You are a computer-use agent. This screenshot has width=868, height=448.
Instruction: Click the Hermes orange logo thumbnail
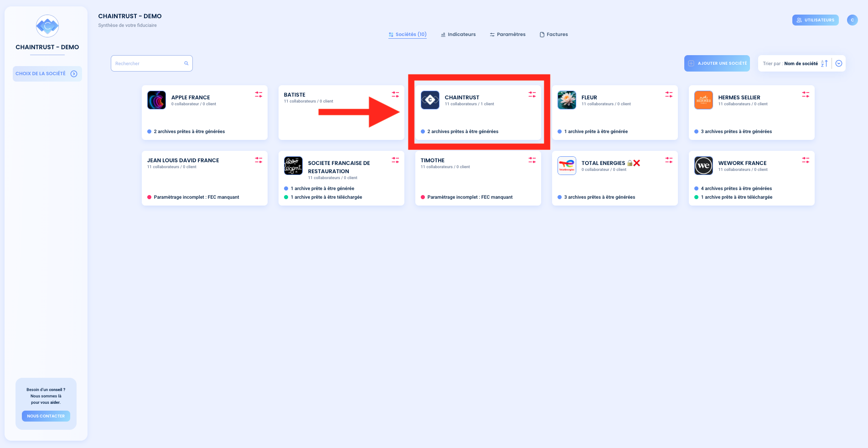[703, 100]
